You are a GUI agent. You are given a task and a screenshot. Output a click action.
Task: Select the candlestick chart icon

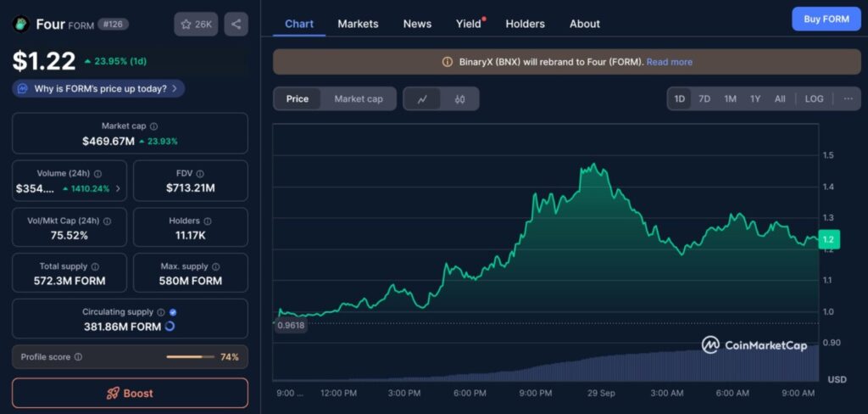tap(459, 99)
